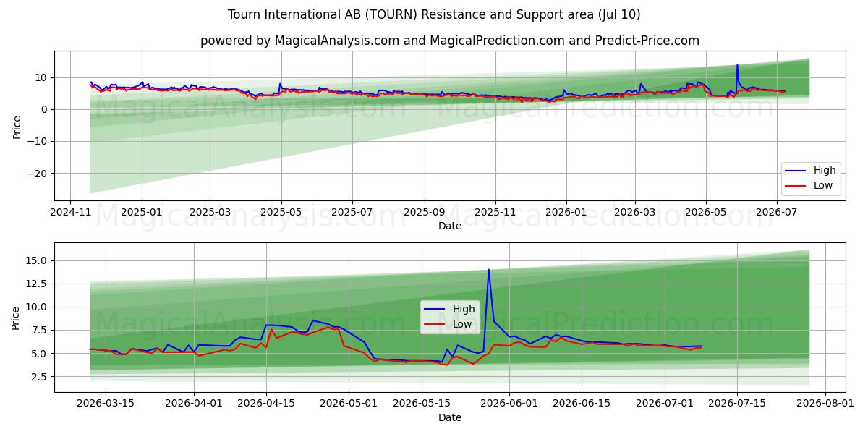This screenshot has height=434, width=868.
Task: Click the 2026-05-01 tick label
Action: [349, 403]
